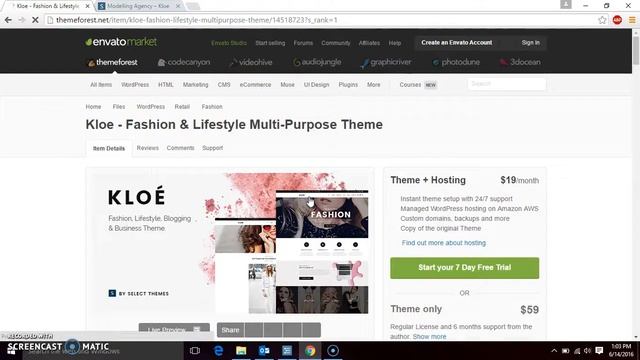The image size is (640, 360).
Task: Click Find out more about hosting
Action: [444, 243]
